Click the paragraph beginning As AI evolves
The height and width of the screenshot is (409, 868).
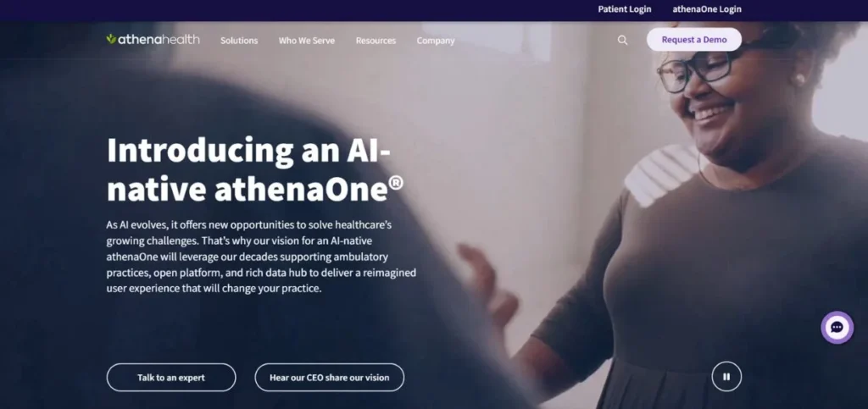(x=261, y=257)
